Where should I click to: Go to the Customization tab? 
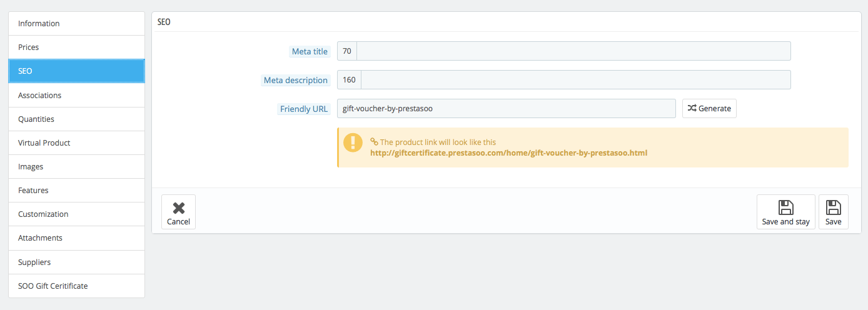click(x=76, y=214)
